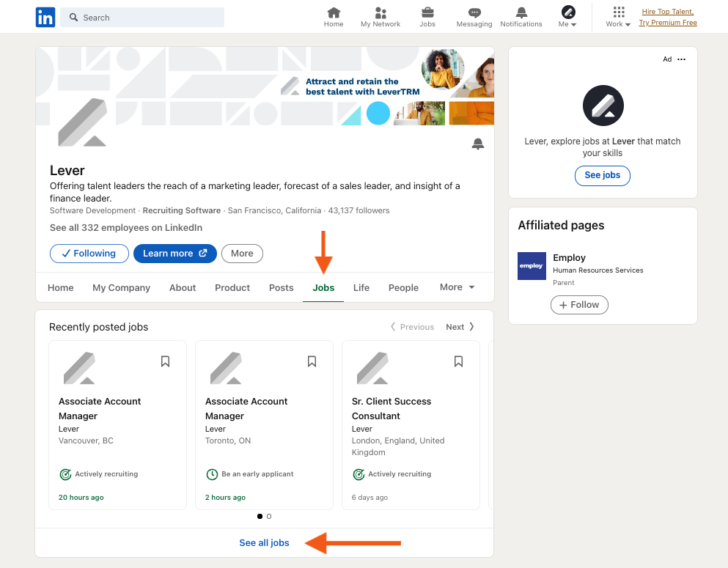Screen dimensions: 728x568
Task: Save the Vancouver Associate Account Manager job
Action: pos(165,361)
